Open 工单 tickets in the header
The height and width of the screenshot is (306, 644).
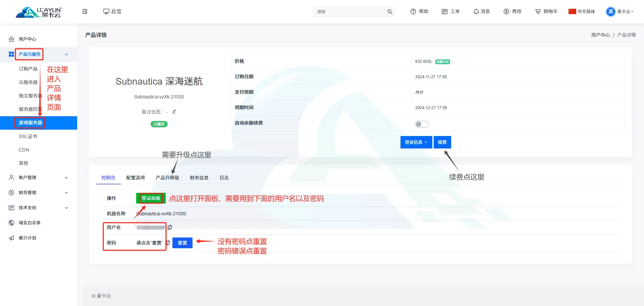pos(451,11)
